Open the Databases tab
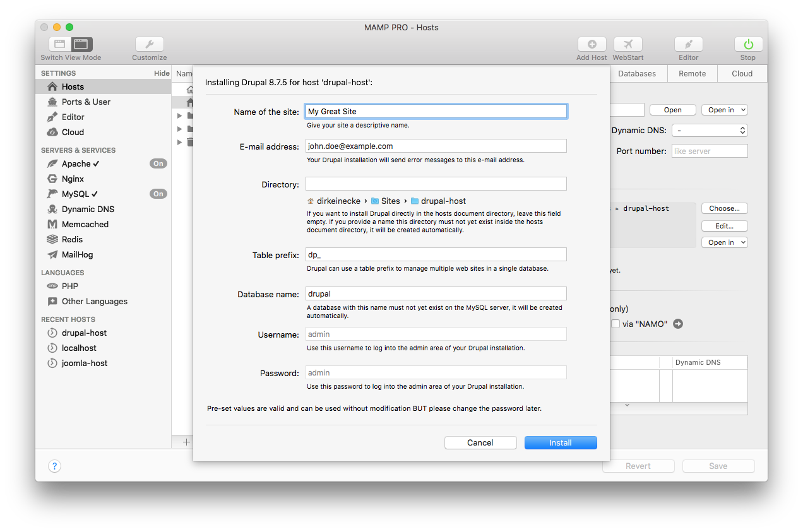 [638, 73]
